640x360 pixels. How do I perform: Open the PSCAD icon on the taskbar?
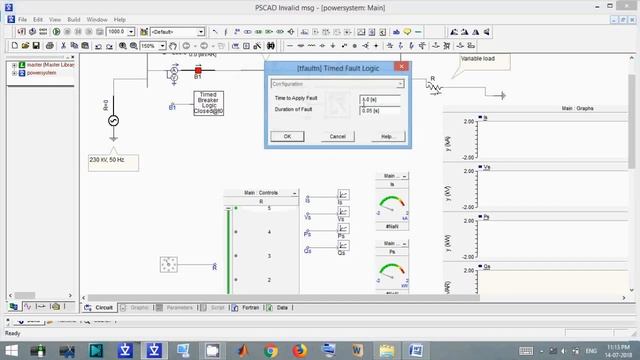(154, 351)
